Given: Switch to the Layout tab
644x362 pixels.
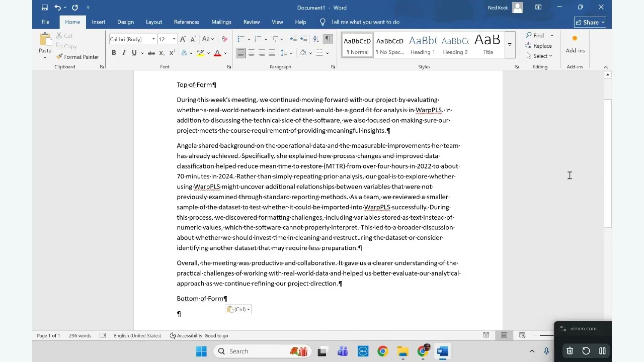Looking at the screenshot, I should point(154,22).
